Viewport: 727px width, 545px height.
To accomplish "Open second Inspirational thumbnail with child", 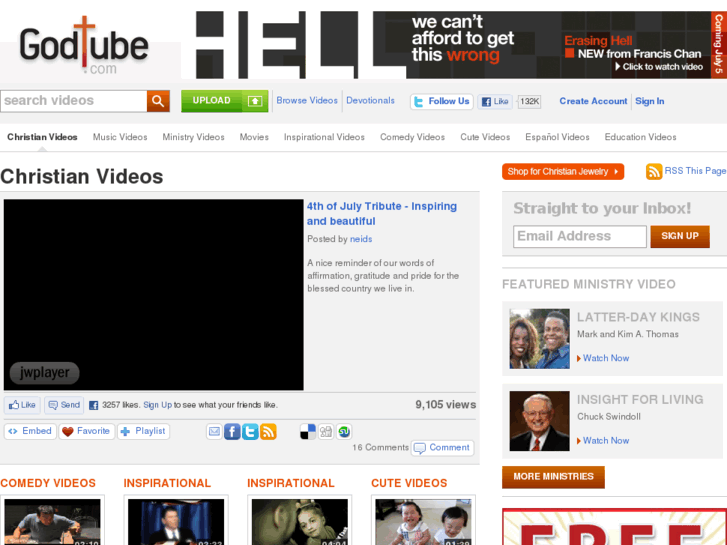I will point(300,522).
